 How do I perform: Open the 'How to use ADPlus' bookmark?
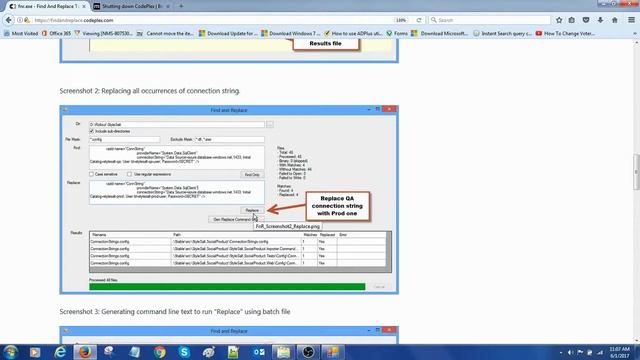(353, 33)
